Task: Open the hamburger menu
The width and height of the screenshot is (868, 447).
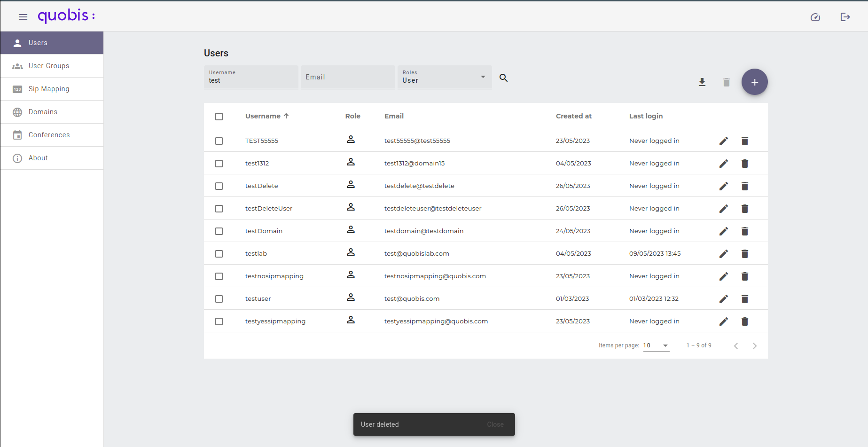Action: pyautogui.click(x=23, y=17)
